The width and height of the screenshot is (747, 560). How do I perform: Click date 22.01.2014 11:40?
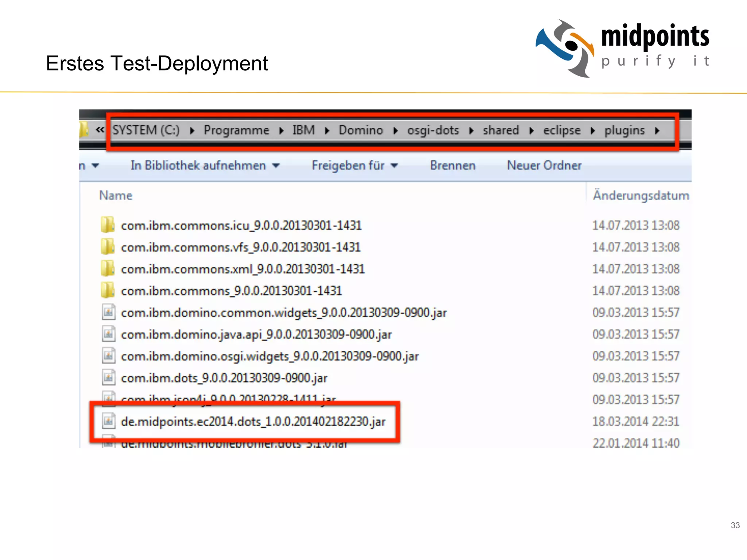(636, 443)
